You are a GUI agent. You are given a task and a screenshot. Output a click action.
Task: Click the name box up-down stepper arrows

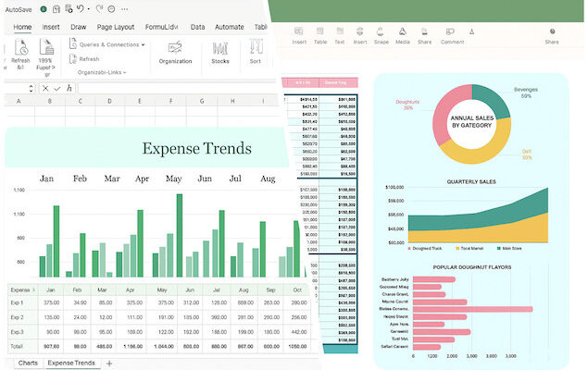pos(31,89)
